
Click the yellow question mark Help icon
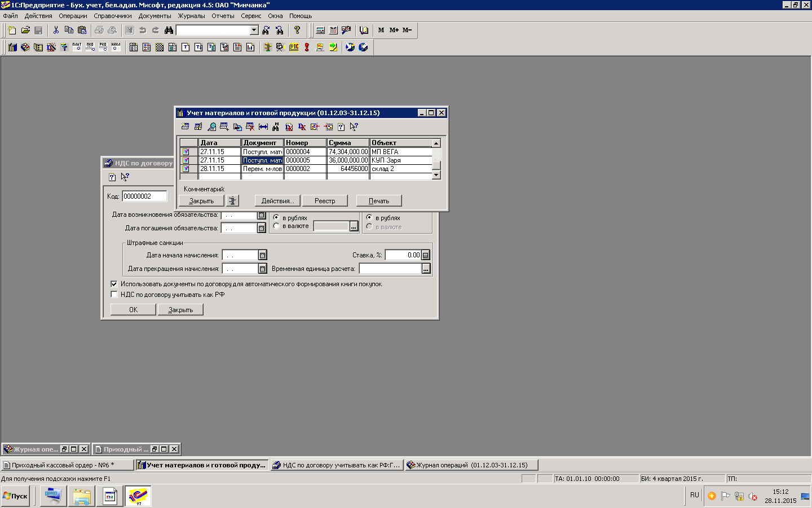point(297,30)
